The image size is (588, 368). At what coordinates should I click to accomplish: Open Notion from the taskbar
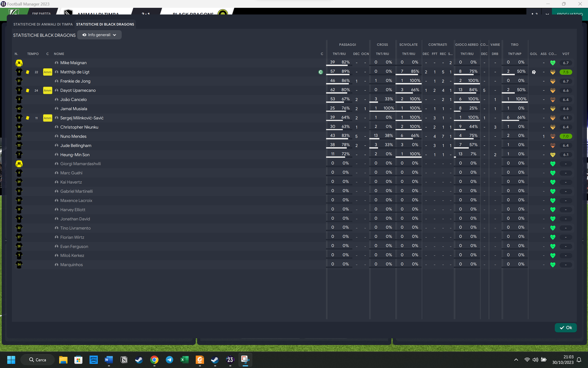[x=124, y=360]
